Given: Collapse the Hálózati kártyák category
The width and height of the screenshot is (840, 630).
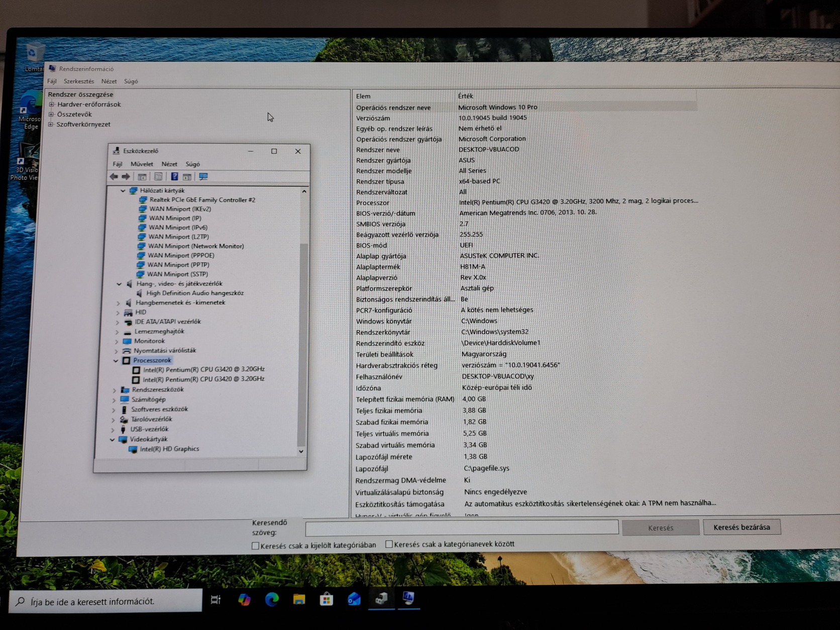Looking at the screenshot, I should tap(123, 191).
